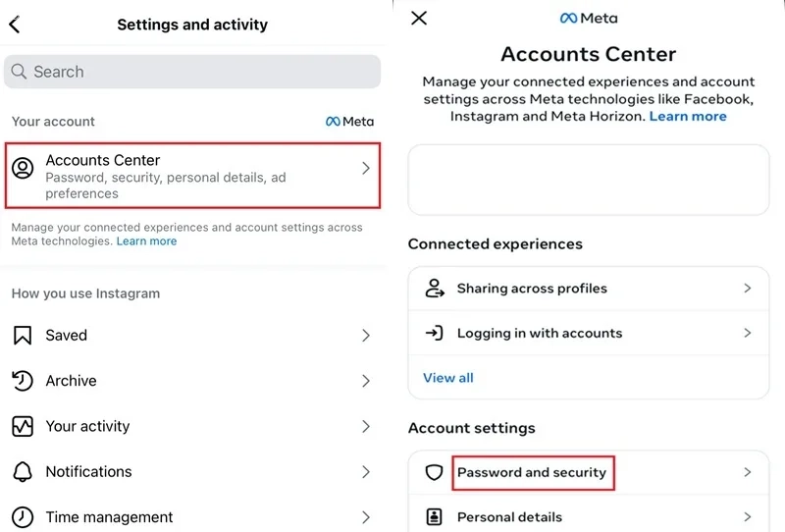The image size is (785, 532).
Task: Click the Saved bookmark icon
Action: 22,335
